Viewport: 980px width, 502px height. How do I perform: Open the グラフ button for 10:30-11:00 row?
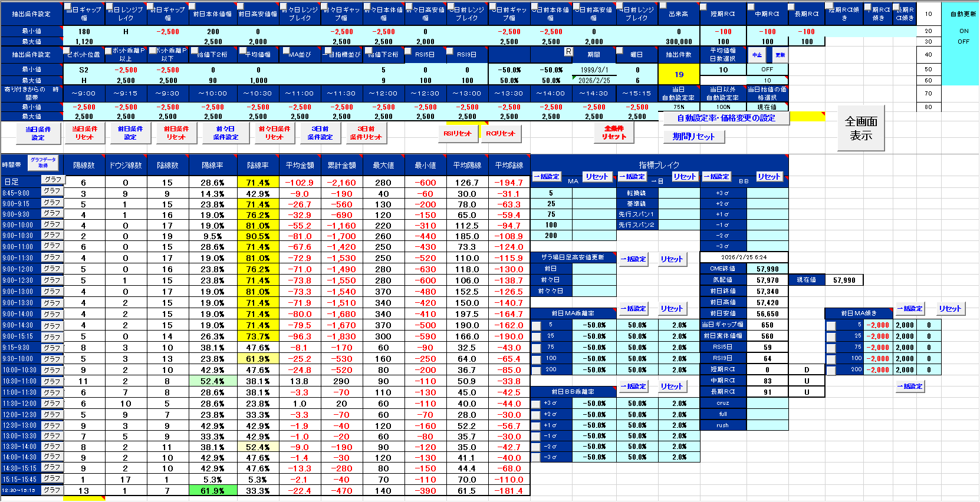point(52,381)
